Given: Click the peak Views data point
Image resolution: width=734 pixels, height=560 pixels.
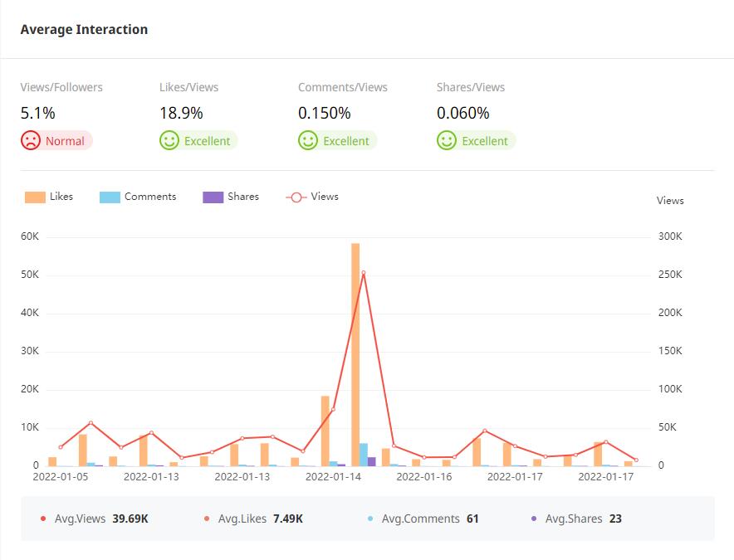Looking at the screenshot, I should pos(363,273).
